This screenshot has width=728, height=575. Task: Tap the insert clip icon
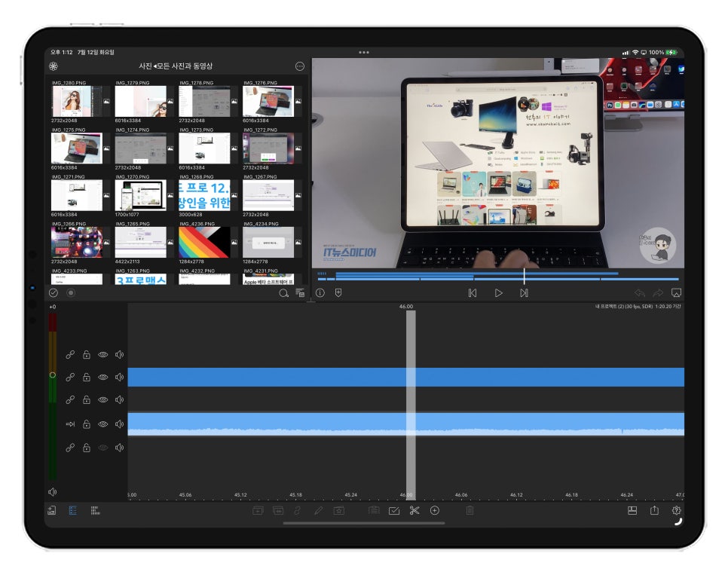(258, 510)
